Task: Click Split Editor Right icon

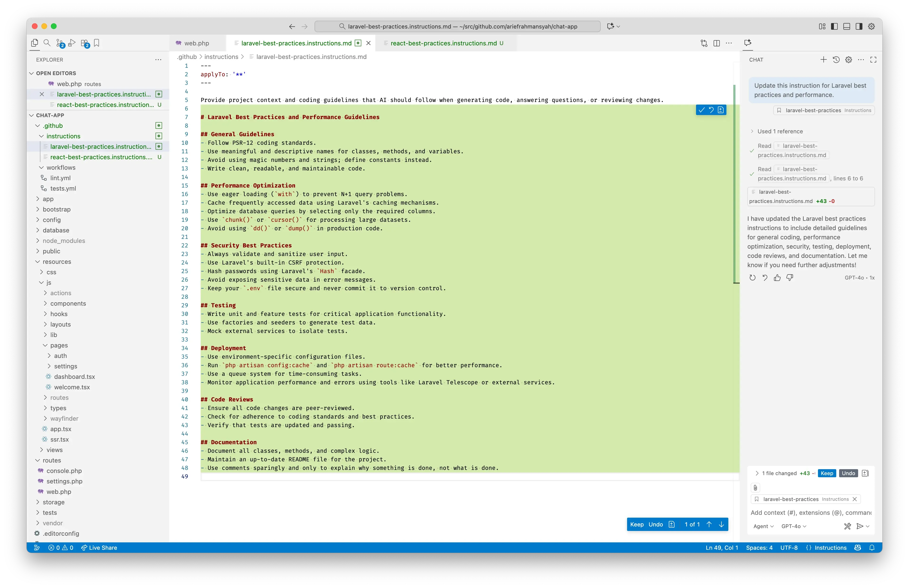Action: 717,43
